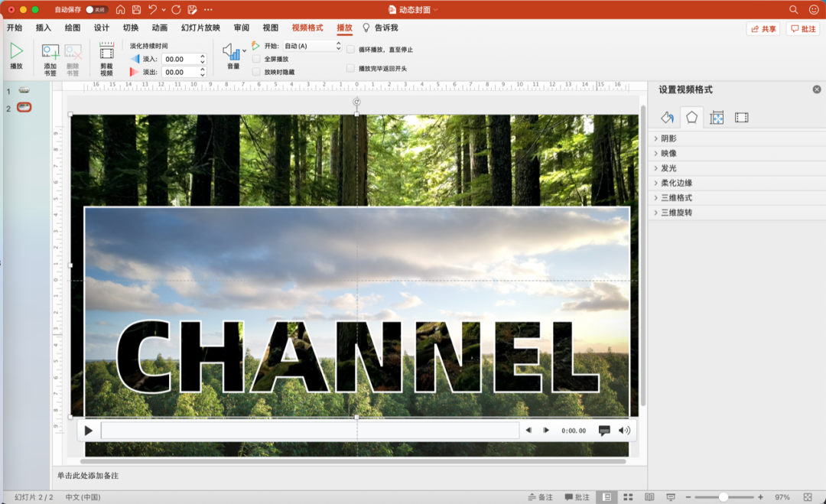Switch to Slide Sorter view in the status bar
Screen dimensions: 826x504
coord(628,496)
